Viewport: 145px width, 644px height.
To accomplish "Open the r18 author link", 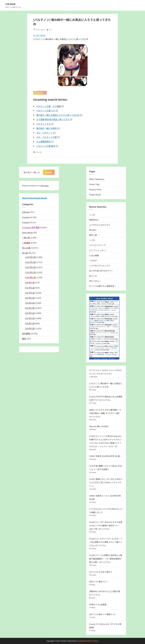I will 51,30.
